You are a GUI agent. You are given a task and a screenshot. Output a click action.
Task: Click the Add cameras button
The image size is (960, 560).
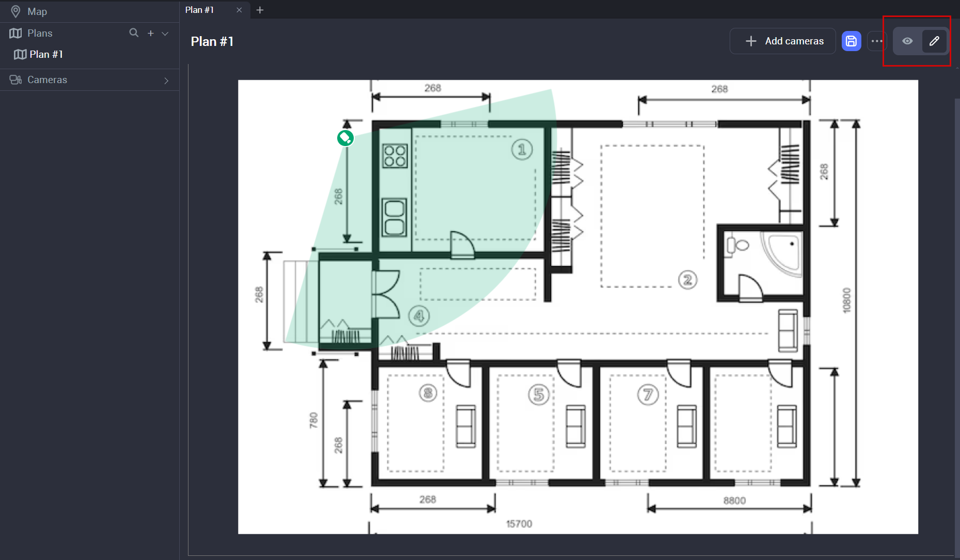click(x=782, y=41)
